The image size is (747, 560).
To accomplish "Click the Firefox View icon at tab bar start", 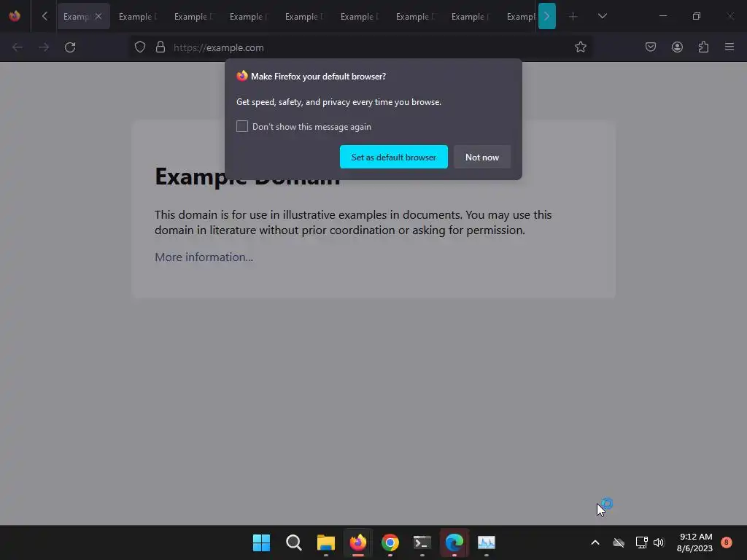I will tap(15, 16).
